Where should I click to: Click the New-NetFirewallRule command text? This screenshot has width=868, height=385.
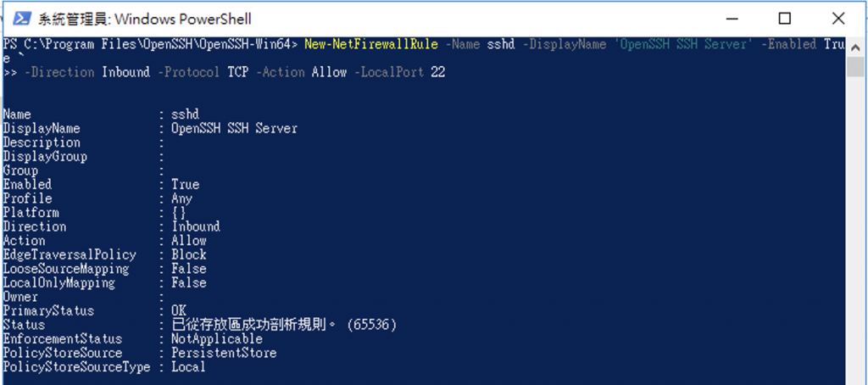tap(371, 44)
